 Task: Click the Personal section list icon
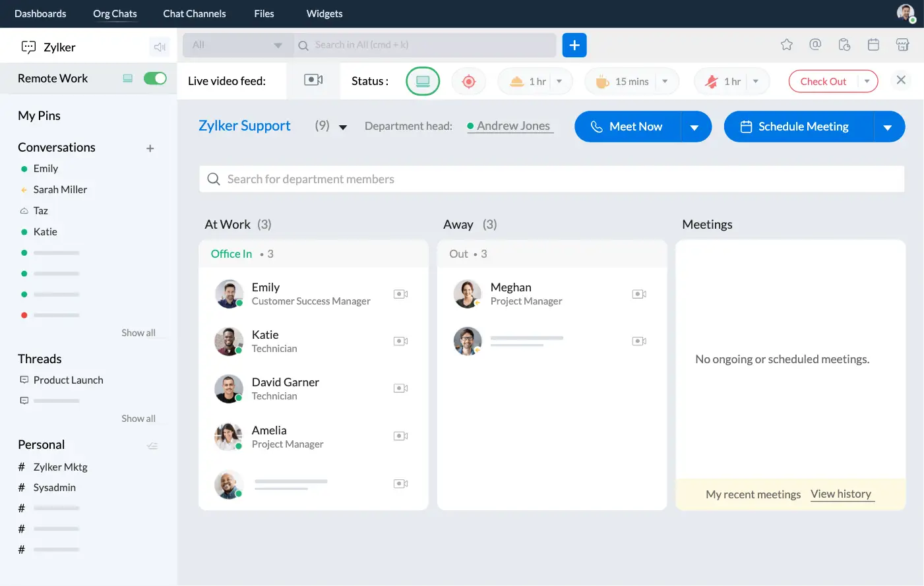(152, 446)
